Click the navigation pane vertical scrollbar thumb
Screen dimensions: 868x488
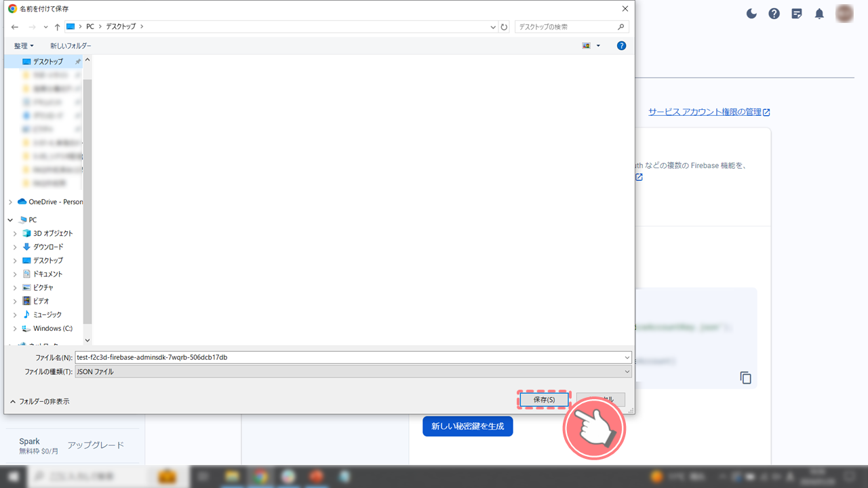pyautogui.click(x=87, y=200)
